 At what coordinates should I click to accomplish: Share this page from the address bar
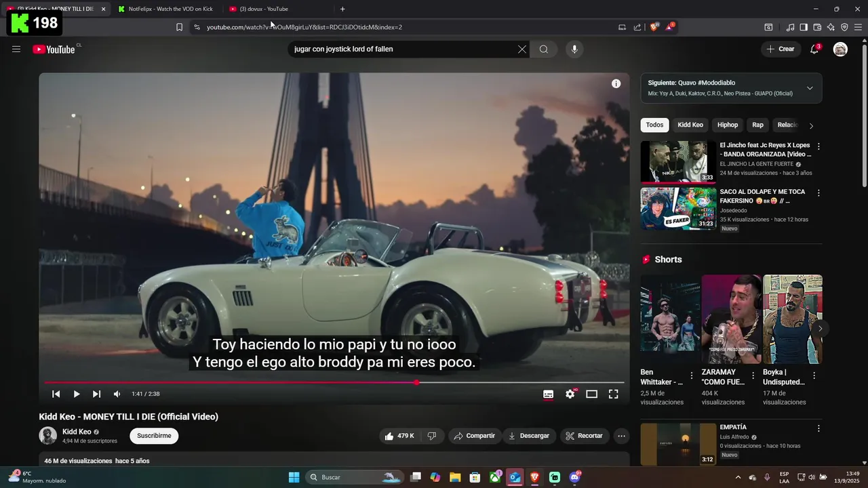(x=637, y=27)
